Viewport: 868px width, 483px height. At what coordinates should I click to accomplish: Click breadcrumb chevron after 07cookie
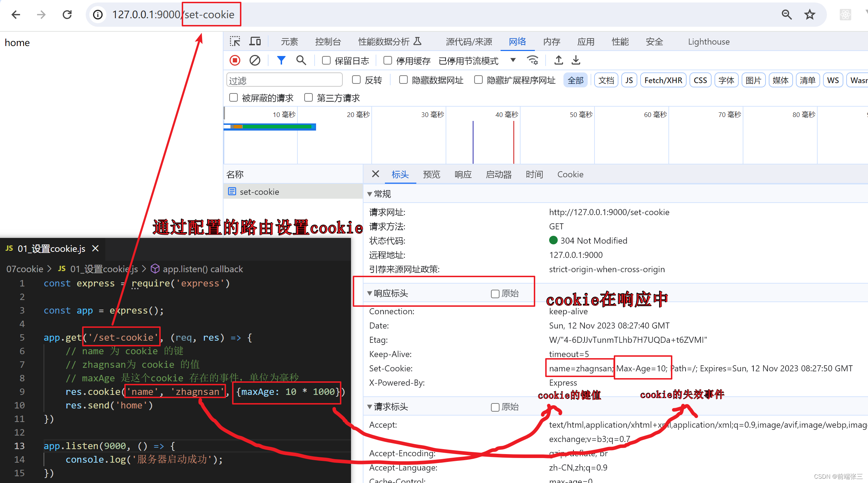49,269
